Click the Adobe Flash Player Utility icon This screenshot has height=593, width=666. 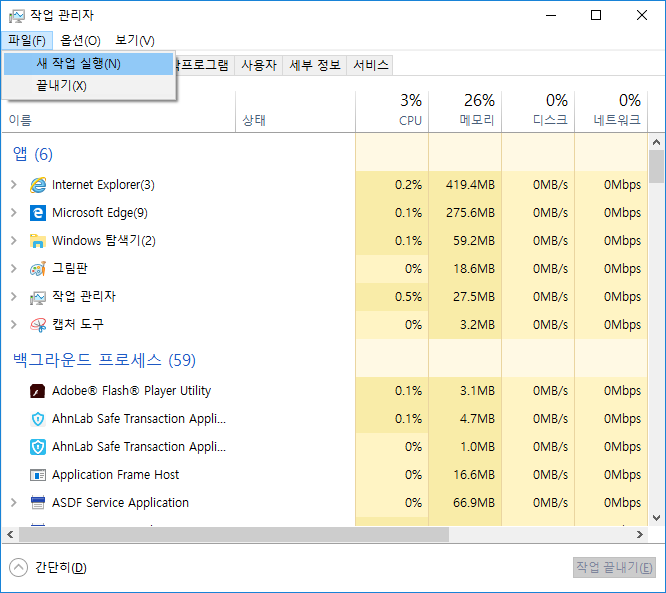[x=38, y=391]
